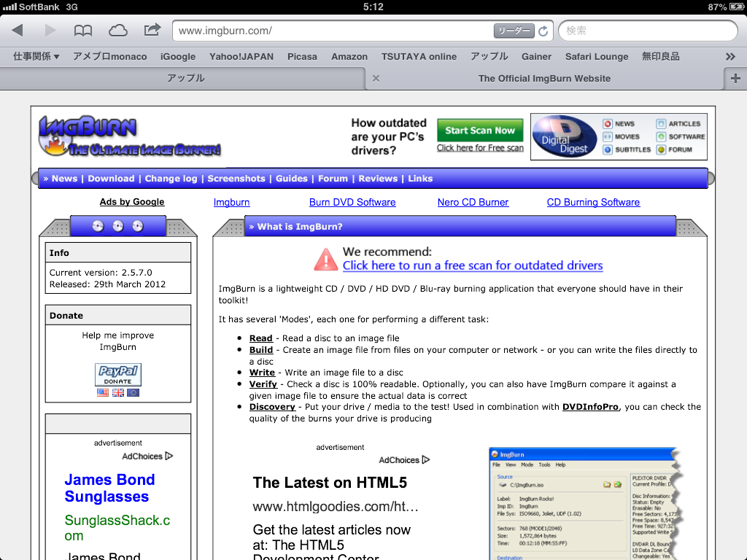Viewport: 747px width, 560px height.
Task: Show more bookmarks with double chevron
Action: (x=730, y=57)
